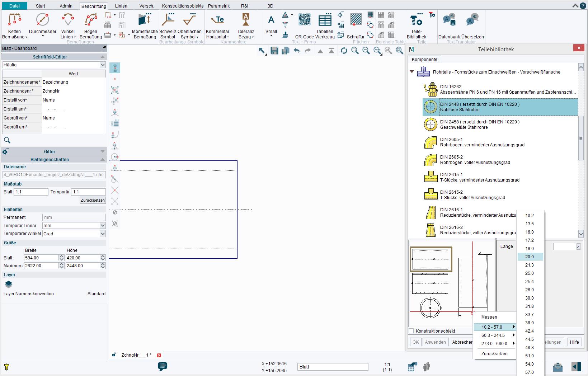Screen dimensions: 588x376
Task: Select the Schraffur hatch tool
Action: (x=356, y=20)
